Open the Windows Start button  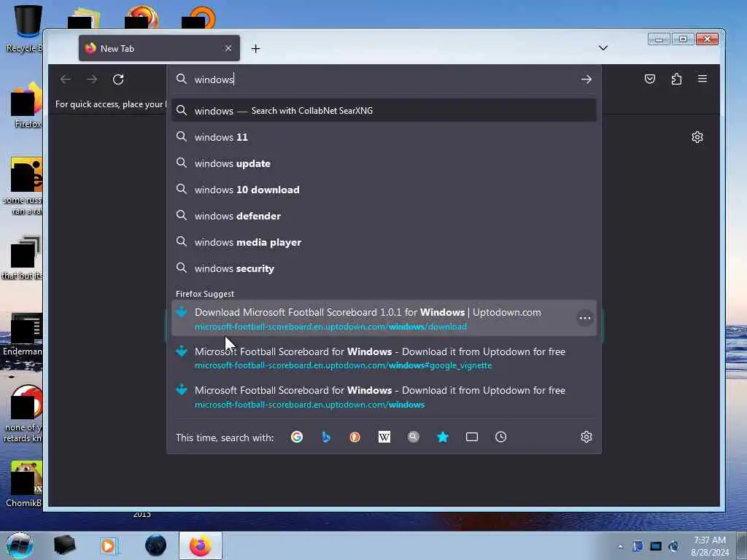(x=20, y=545)
